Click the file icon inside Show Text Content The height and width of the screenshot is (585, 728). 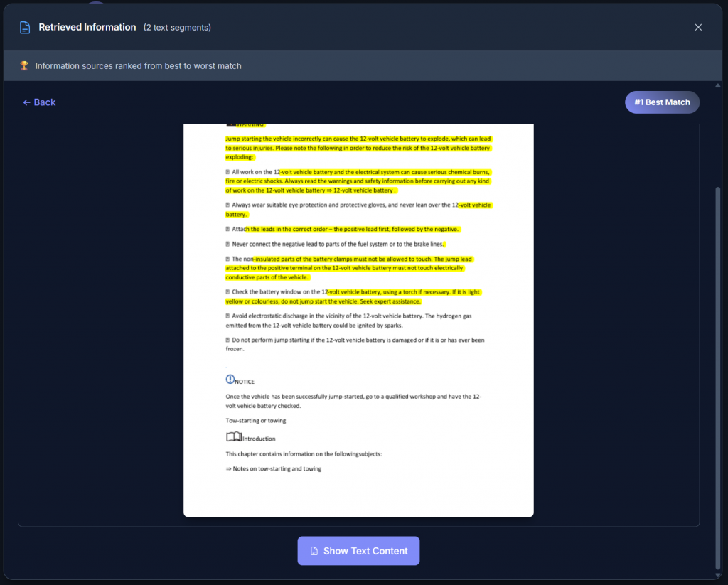tap(314, 551)
